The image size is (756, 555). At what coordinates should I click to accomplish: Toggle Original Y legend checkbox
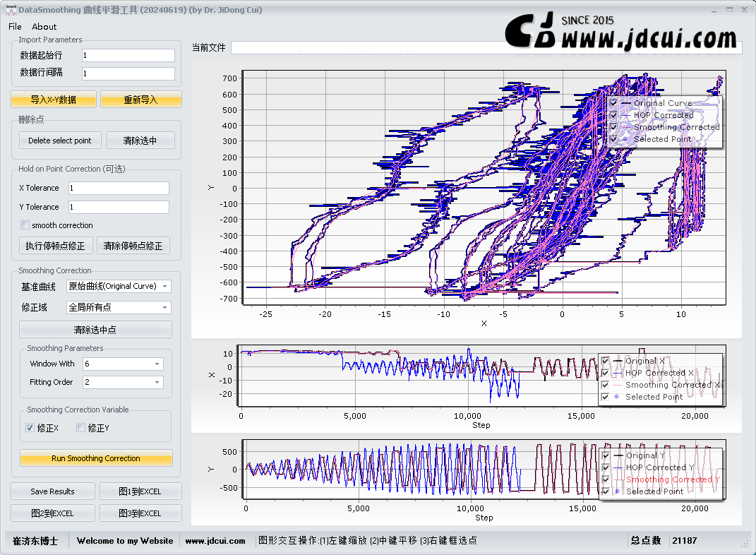click(606, 455)
